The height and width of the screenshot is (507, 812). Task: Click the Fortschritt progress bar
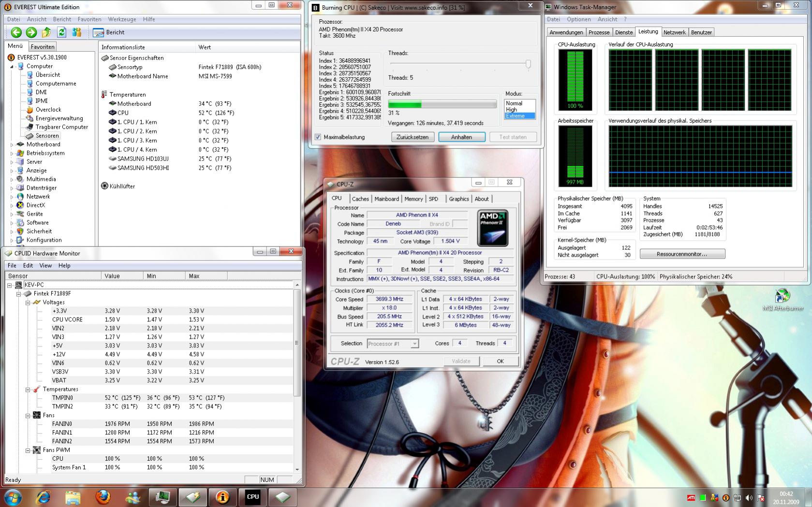[x=442, y=104]
